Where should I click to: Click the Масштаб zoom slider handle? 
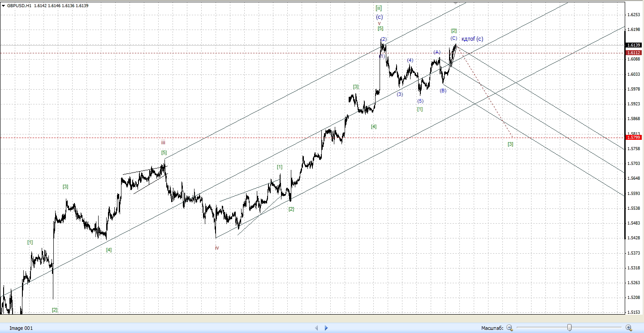click(x=569, y=328)
